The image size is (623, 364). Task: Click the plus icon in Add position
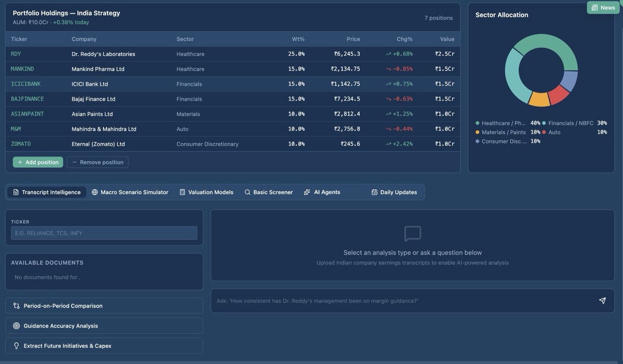[20, 162]
